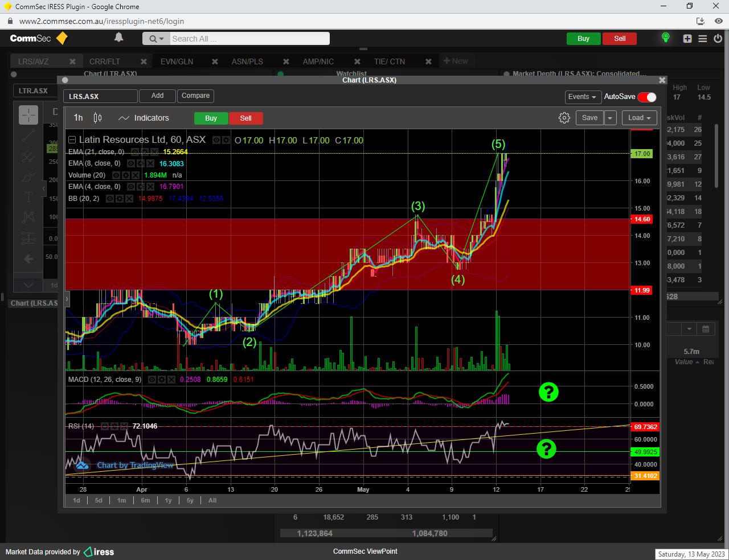
Task: Collapse the Latin Resources indicator legend
Action: pos(72,140)
